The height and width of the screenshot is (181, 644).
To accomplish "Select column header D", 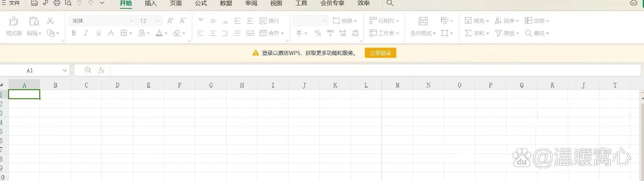I will point(117,85).
